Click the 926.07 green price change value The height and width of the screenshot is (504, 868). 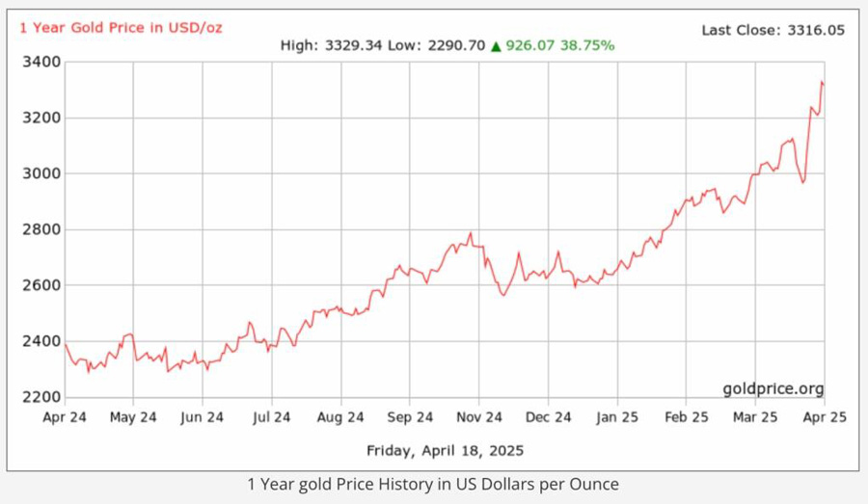coord(529,45)
